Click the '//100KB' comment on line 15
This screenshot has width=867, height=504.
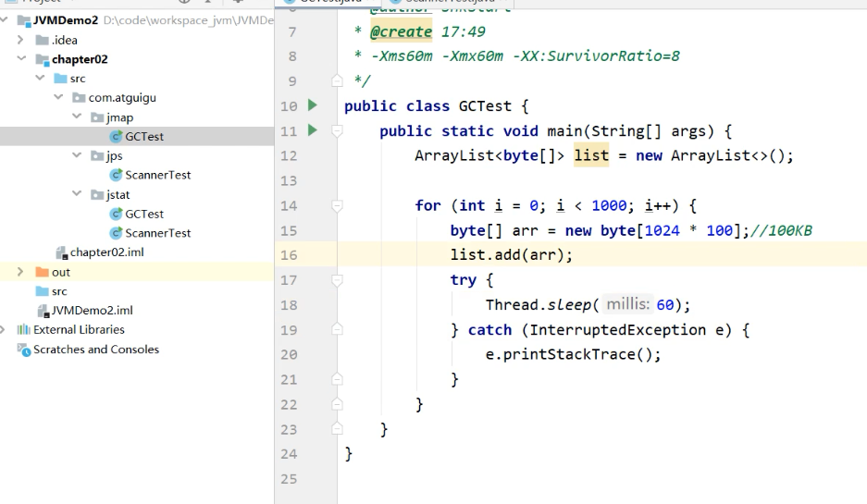(x=781, y=230)
